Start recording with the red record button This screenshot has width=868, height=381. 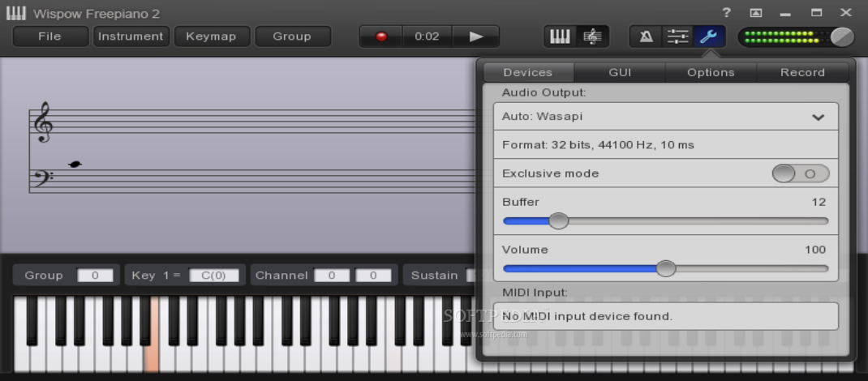click(380, 36)
